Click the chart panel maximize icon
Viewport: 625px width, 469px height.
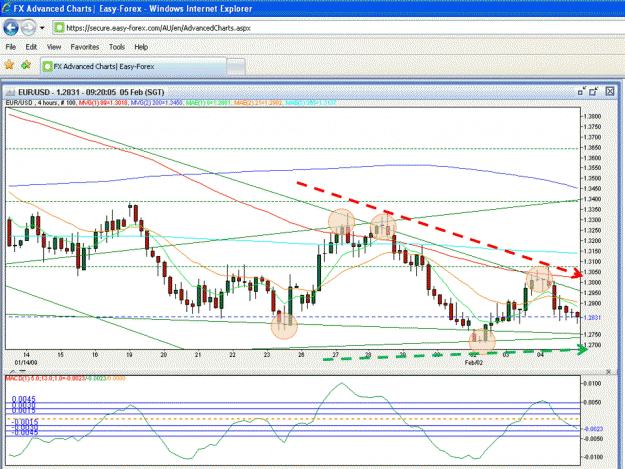click(x=594, y=91)
